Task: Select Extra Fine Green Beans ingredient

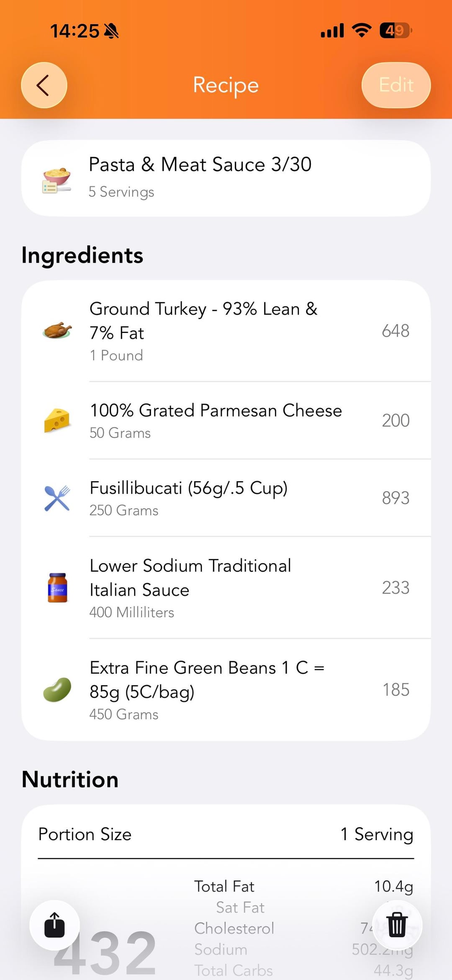Action: click(x=207, y=679)
